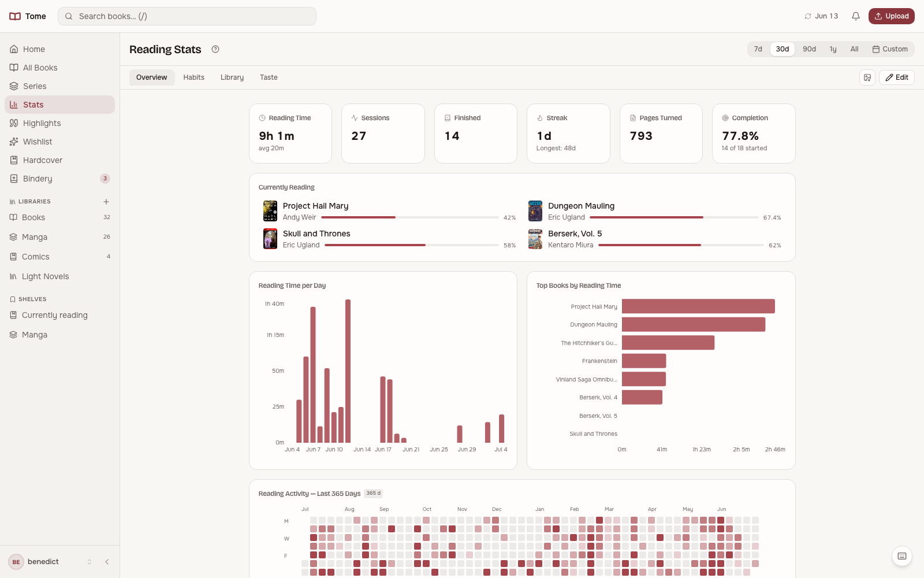Open Series section

(60, 86)
